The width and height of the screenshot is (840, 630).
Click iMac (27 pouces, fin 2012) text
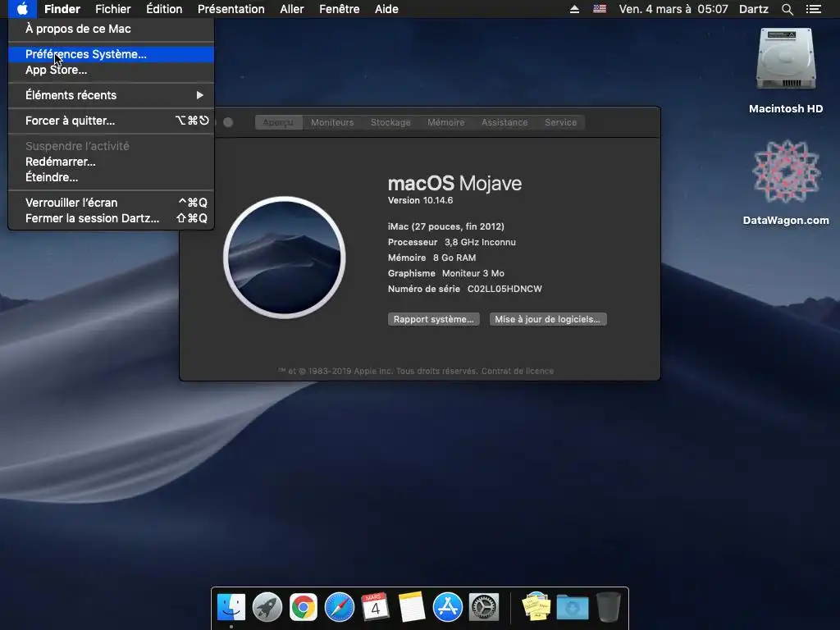[445, 226]
